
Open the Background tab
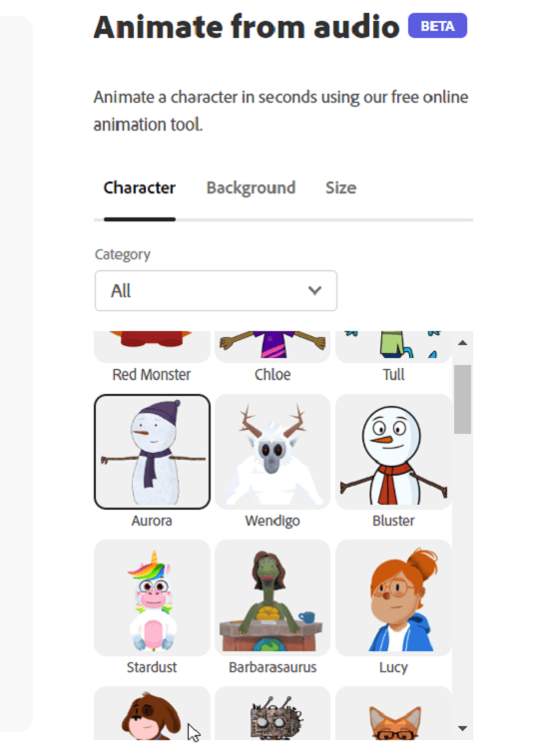[251, 188]
